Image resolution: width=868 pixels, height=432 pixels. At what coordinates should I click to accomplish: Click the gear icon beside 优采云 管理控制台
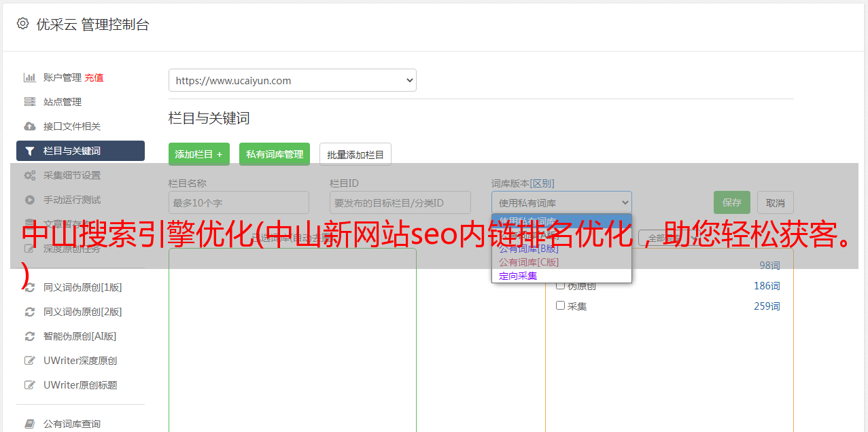click(x=22, y=24)
